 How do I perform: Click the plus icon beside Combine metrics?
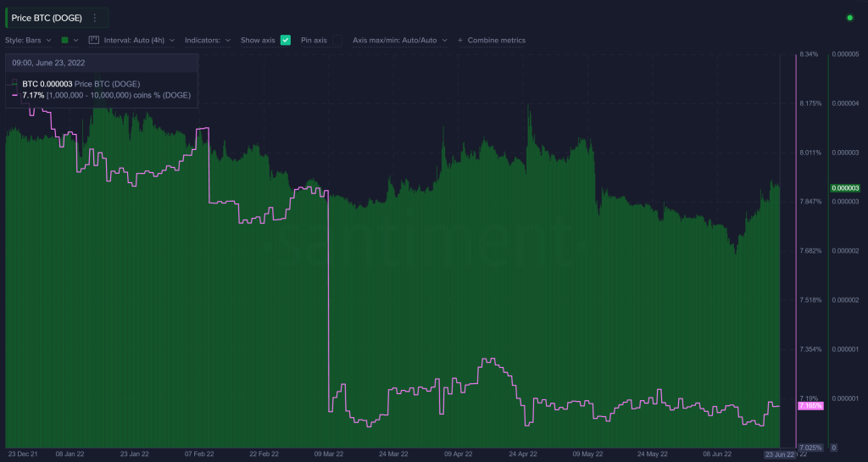tap(460, 40)
